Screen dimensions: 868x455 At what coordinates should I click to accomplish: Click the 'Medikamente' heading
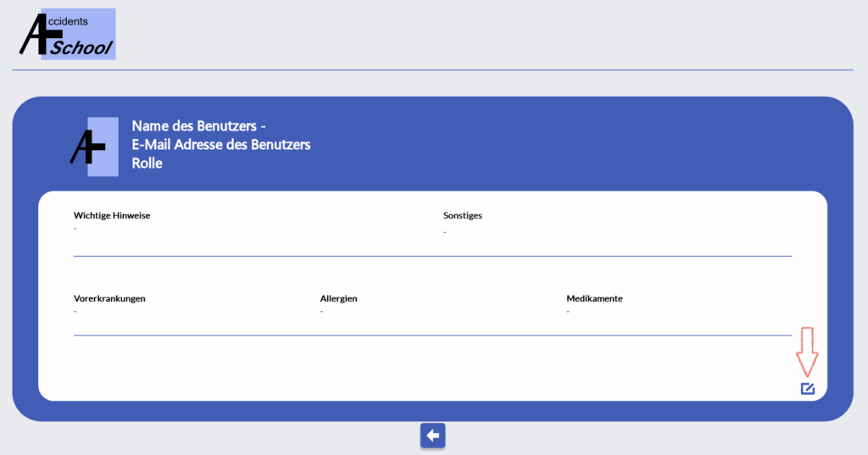(594, 299)
